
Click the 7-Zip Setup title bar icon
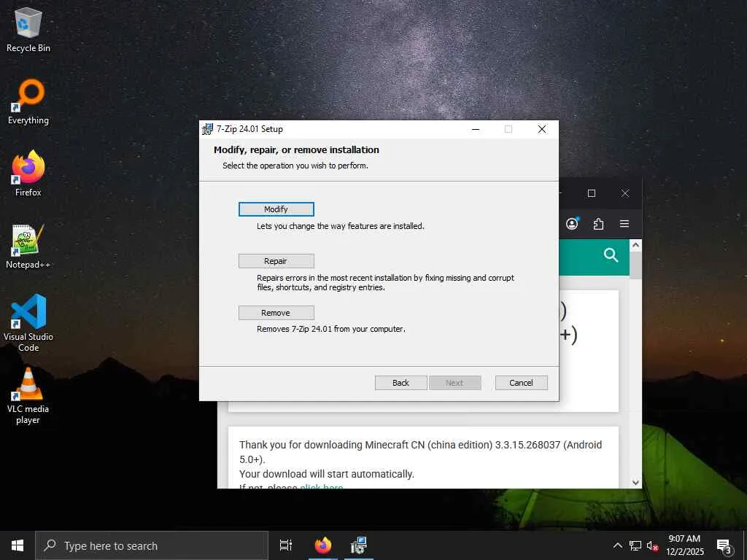tap(208, 129)
